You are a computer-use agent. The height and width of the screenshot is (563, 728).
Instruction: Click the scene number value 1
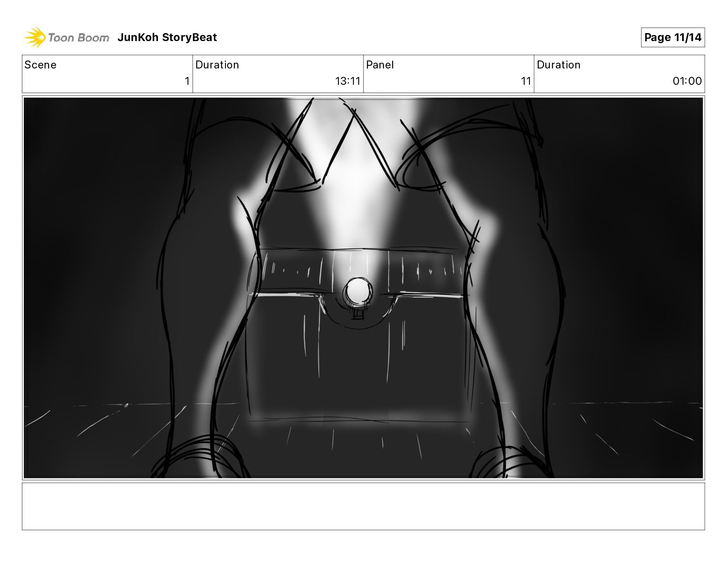click(x=187, y=81)
